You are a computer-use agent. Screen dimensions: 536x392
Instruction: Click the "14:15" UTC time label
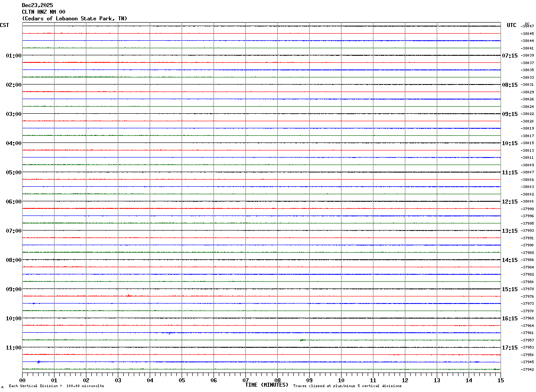pos(510,260)
